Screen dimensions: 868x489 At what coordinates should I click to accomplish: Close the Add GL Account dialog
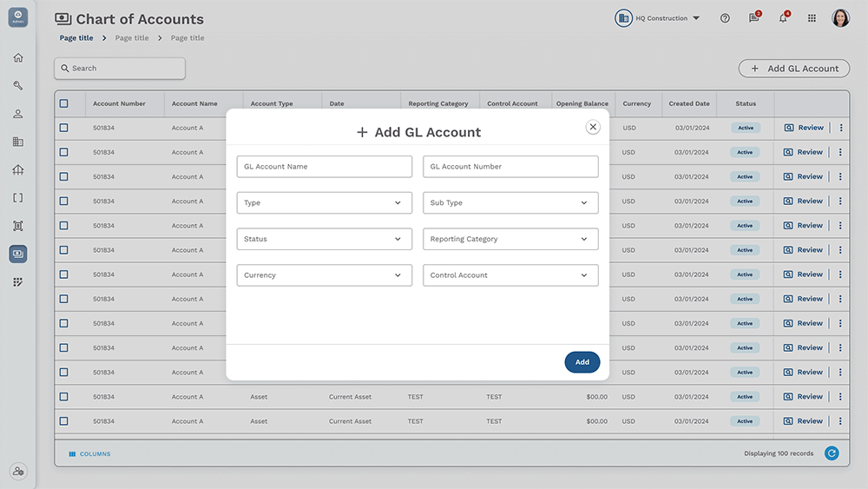click(593, 127)
